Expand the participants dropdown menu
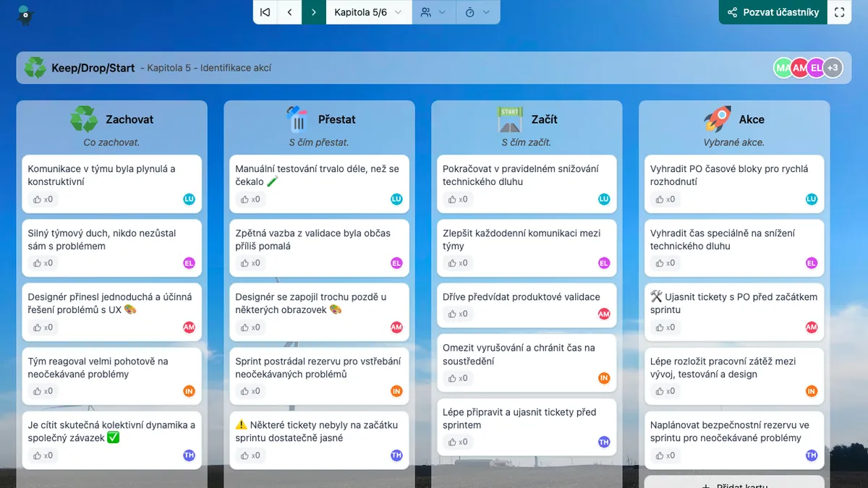 pyautogui.click(x=434, y=12)
